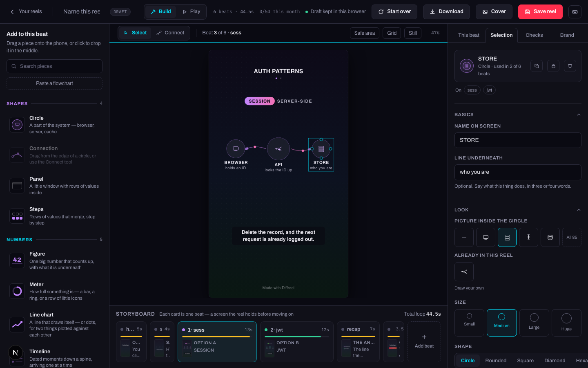This screenshot has height=368, width=588.
Task: Select the BROWSER circle on the canvas
Action: [236, 149]
